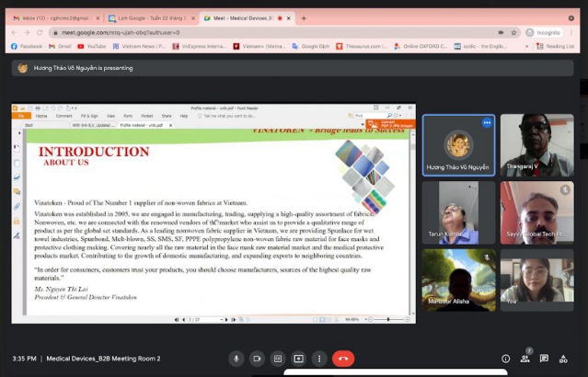Screen dimensions: 588x377
Task: Open the chat messages panel
Action: click(544, 359)
